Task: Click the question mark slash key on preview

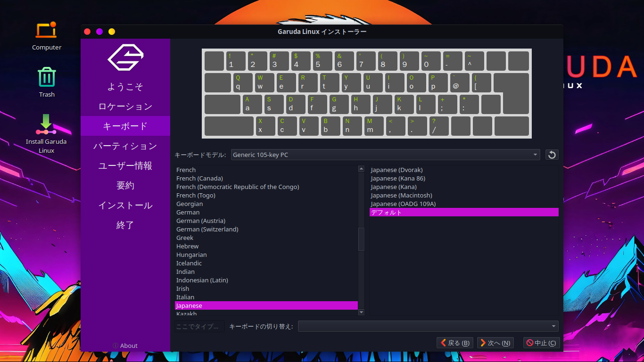Action: click(x=439, y=126)
